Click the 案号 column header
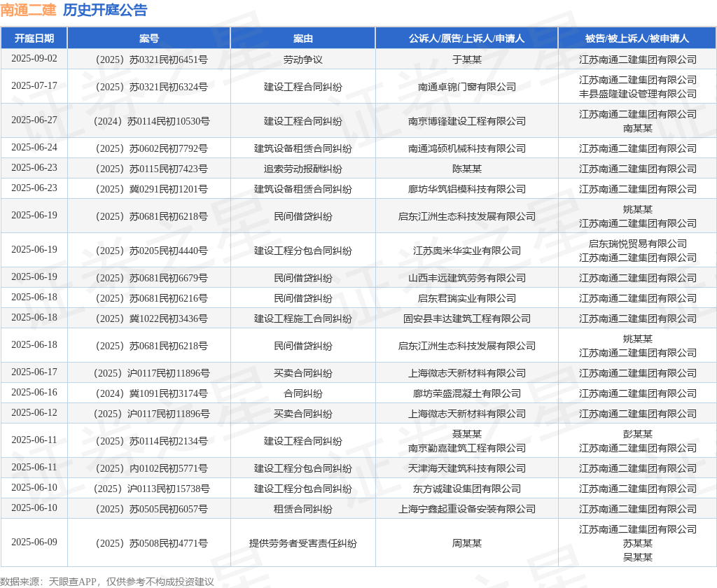 click(149, 38)
